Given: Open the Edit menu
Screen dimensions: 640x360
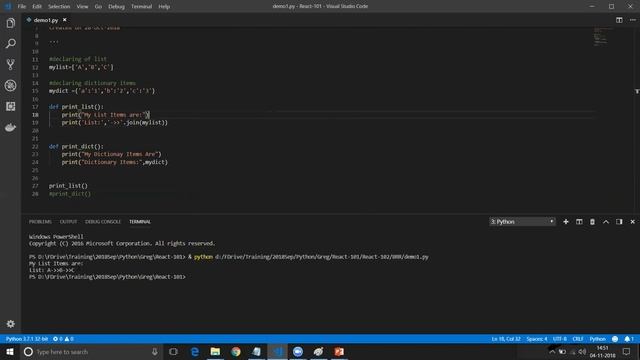Looking at the screenshot, I should point(37,7).
